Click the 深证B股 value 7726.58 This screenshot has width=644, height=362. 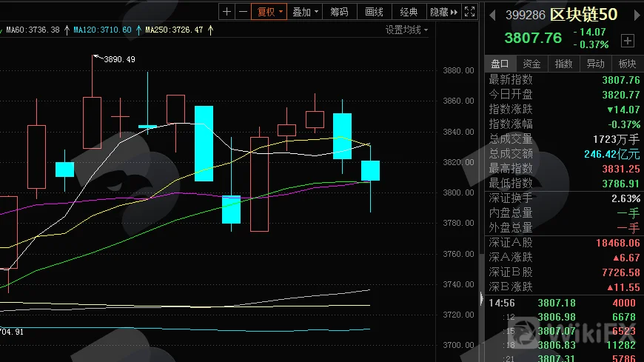coord(621,272)
